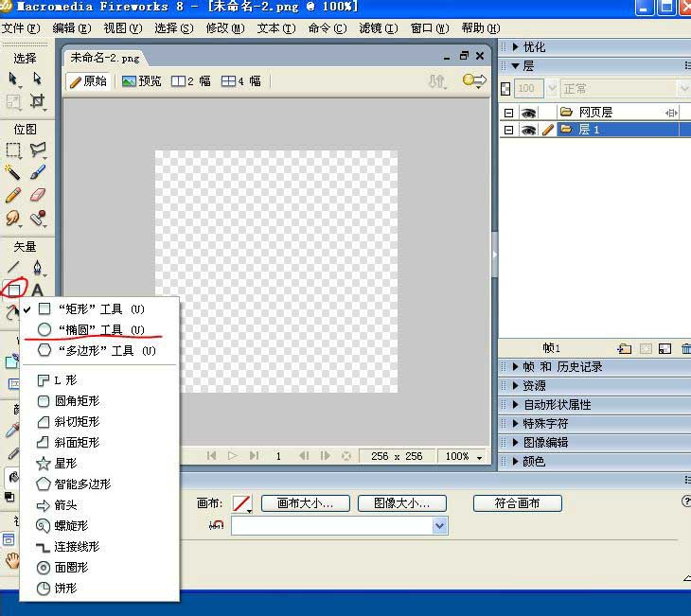Hide the 层 1 layer with eye icon
Screen dimensions: 691x616
(x=528, y=130)
